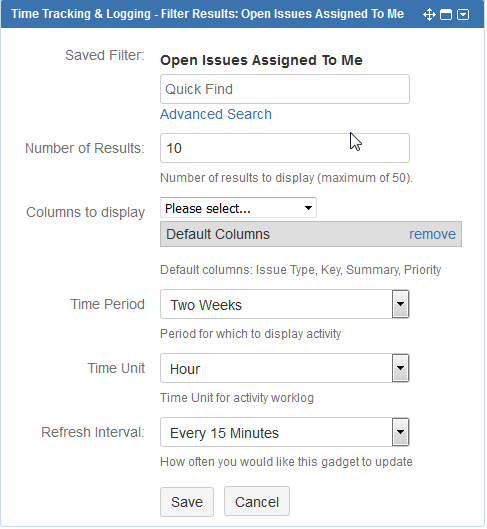Click the "Columns to display" label
Screen dimensions: 487x529
[x=86, y=213]
